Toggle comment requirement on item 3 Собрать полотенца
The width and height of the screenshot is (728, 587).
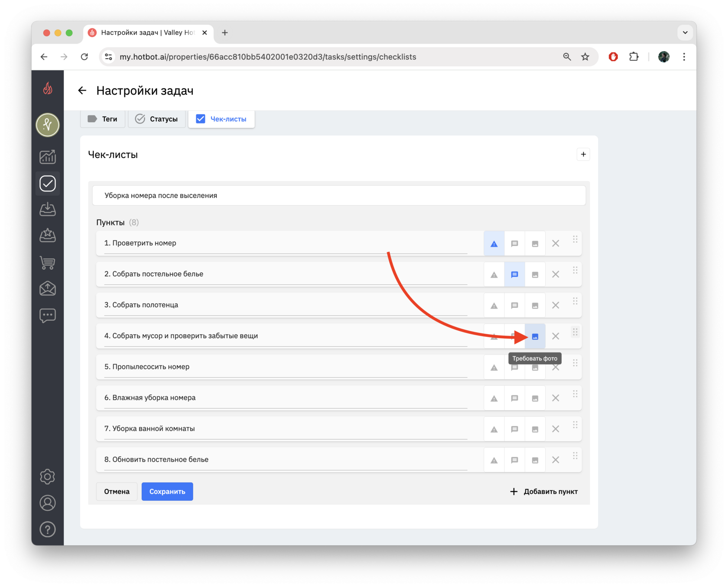pos(514,305)
